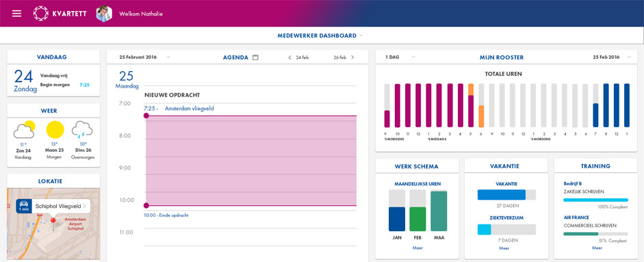The image size is (644, 262).
Task: Open the 25 Februari 2016 date dropdown
Action: pyautogui.click(x=168, y=57)
